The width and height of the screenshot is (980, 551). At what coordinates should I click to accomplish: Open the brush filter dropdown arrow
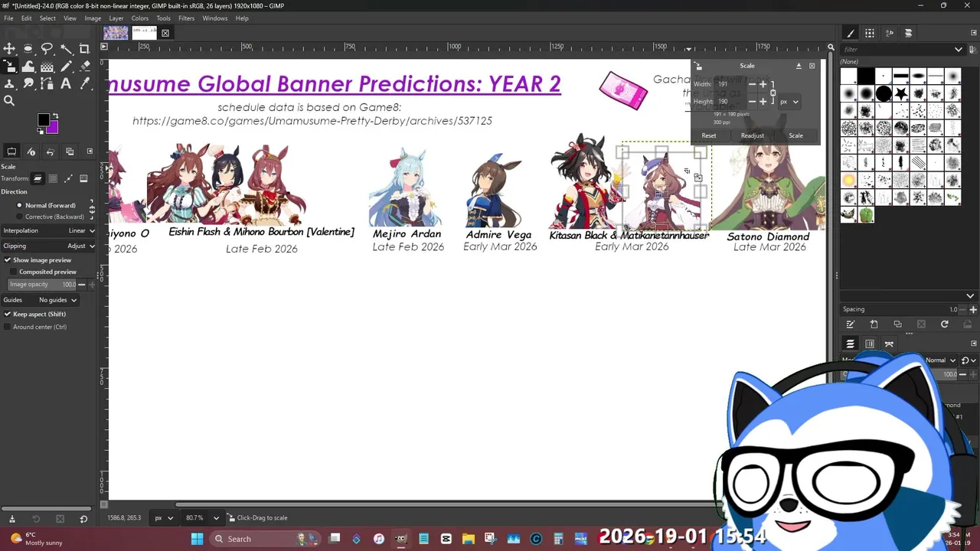(958, 50)
